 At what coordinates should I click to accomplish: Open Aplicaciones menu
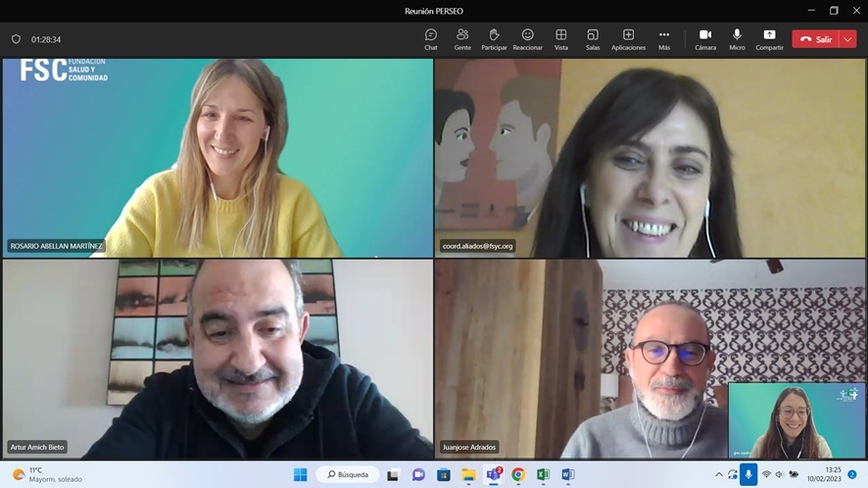(x=628, y=39)
